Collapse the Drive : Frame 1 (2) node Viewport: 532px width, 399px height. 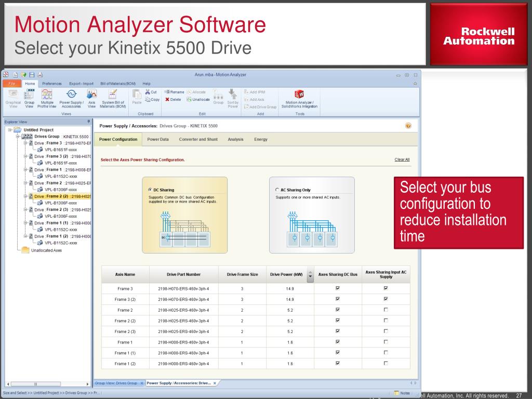pyautogui.click(x=25, y=236)
